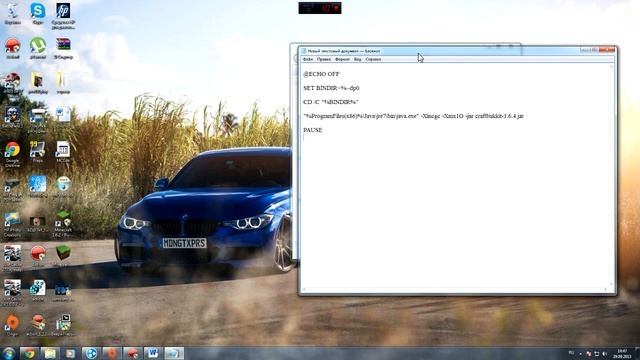640x360 pixels.
Task: Click the volume icon in system tray
Action: coord(604,353)
